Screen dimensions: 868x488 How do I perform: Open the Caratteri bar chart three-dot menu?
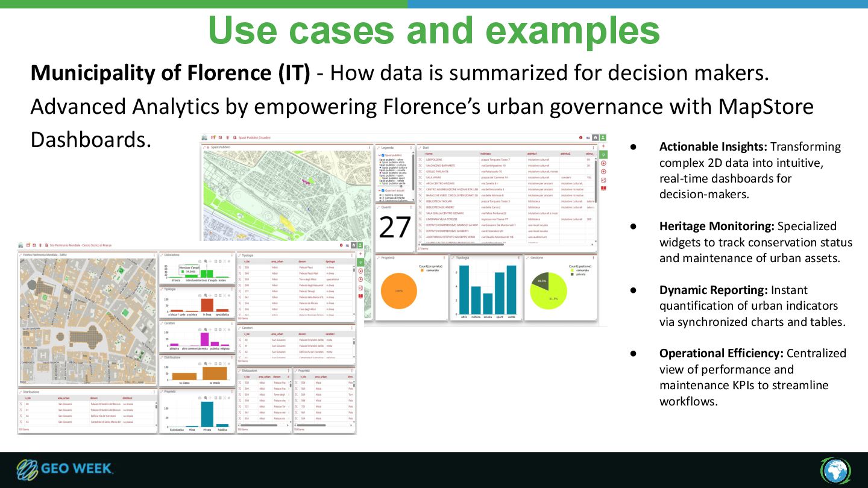point(232,323)
